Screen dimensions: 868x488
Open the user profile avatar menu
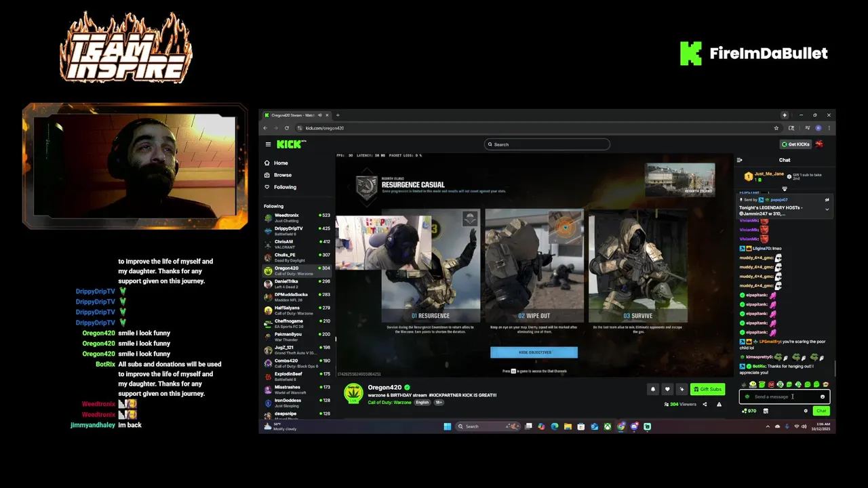pyautogui.click(x=819, y=144)
